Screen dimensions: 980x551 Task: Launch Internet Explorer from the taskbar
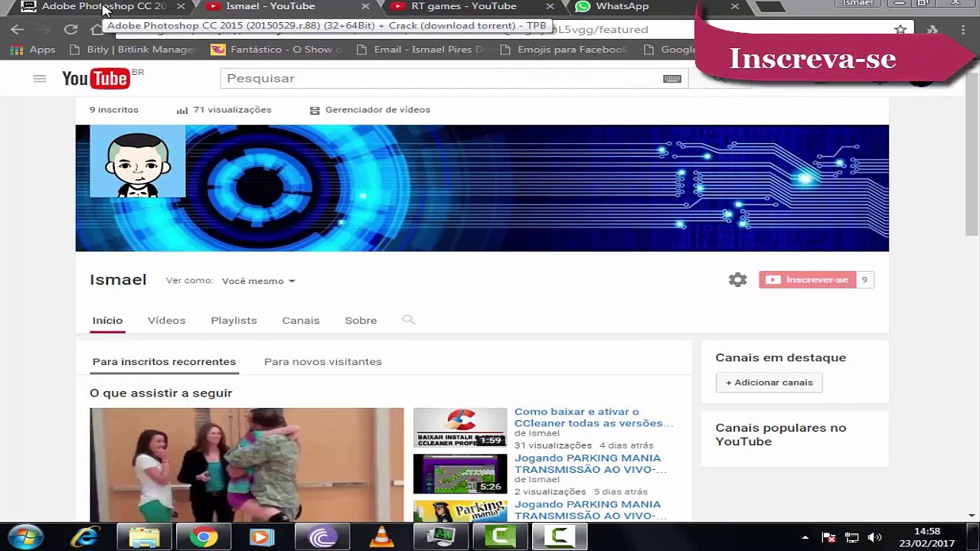(85, 536)
